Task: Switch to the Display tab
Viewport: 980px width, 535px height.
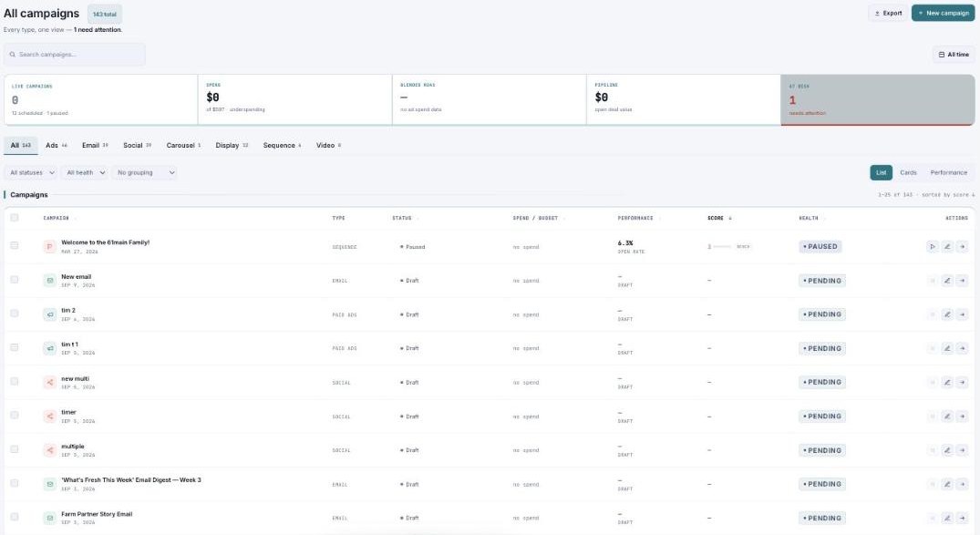Action: tap(232, 145)
